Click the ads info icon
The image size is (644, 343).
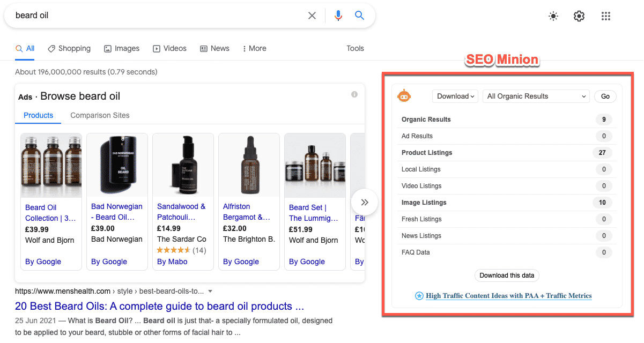tap(354, 94)
